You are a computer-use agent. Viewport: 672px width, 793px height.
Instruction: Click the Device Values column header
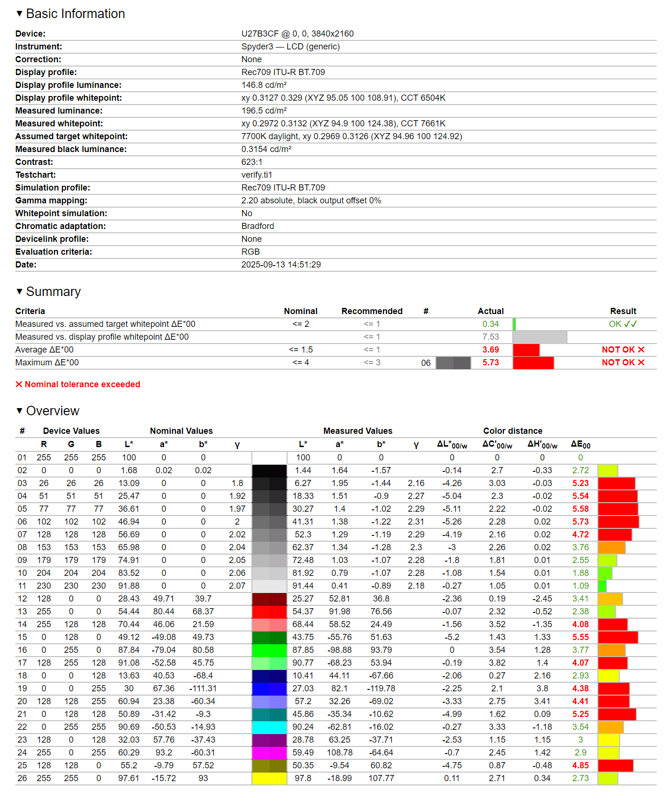click(71, 431)
